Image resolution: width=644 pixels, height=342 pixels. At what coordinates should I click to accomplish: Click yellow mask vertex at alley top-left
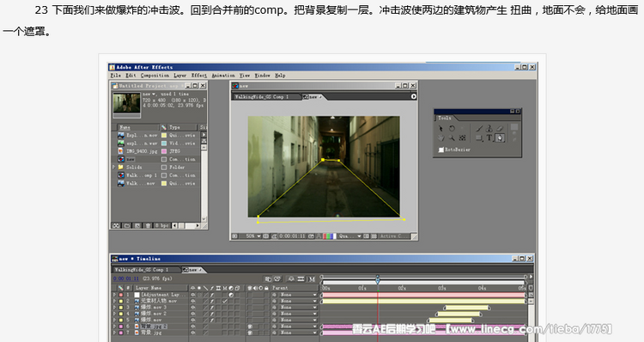pos(323,160)
